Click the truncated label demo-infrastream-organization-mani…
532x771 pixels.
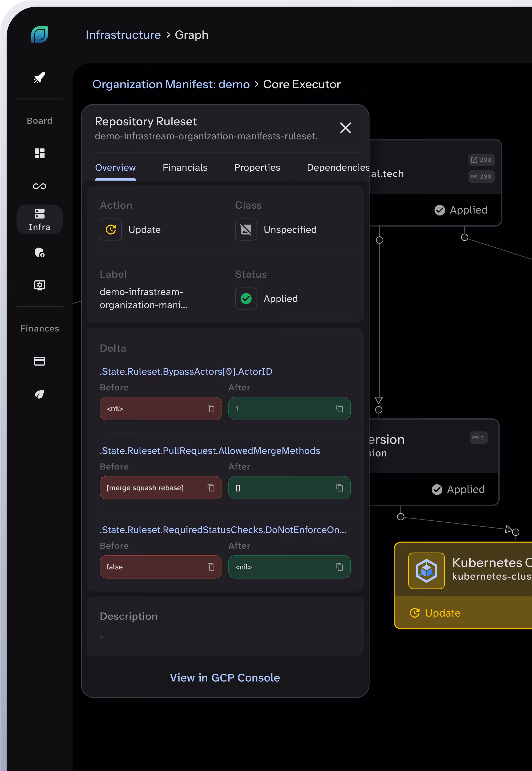144,298
